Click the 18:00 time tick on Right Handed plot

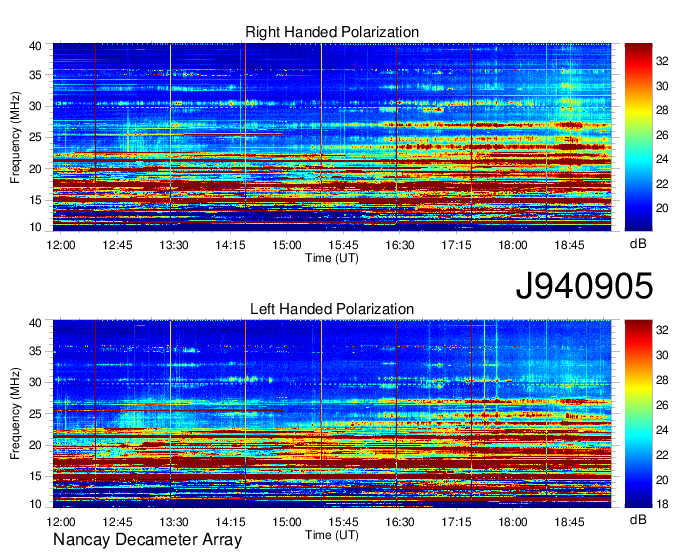[x=513, y=245]
